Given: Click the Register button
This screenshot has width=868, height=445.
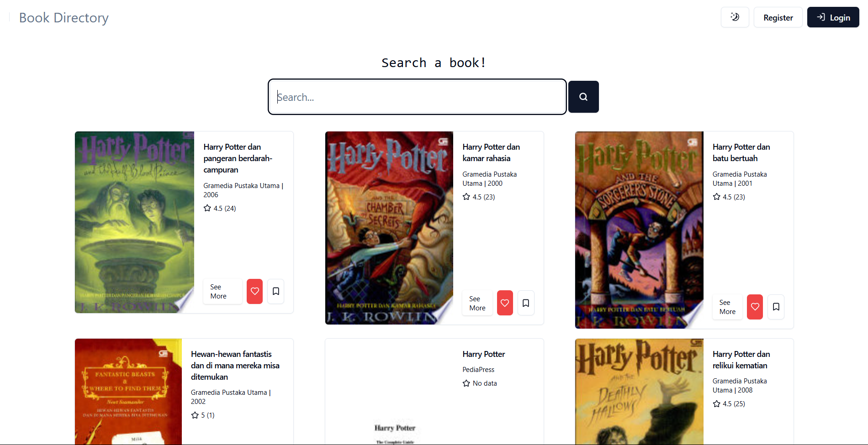Looking at the screenshot, I should pyautogui.click(x=778, y=17).
